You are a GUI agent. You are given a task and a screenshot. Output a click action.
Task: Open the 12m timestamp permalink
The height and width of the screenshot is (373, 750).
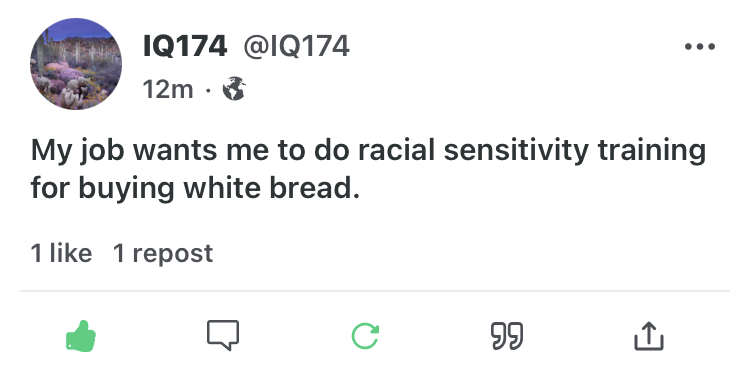click(x=168, y=89)
